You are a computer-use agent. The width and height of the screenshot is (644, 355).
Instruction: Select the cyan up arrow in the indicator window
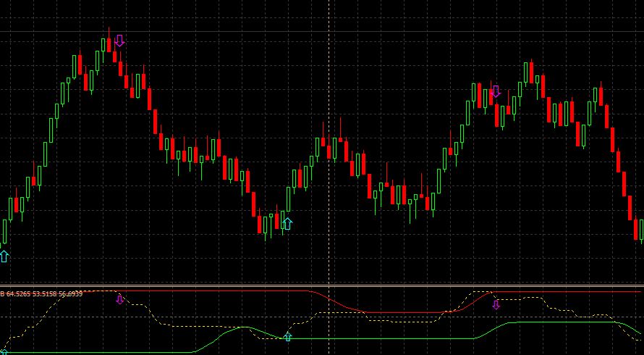tap(288, 336)
